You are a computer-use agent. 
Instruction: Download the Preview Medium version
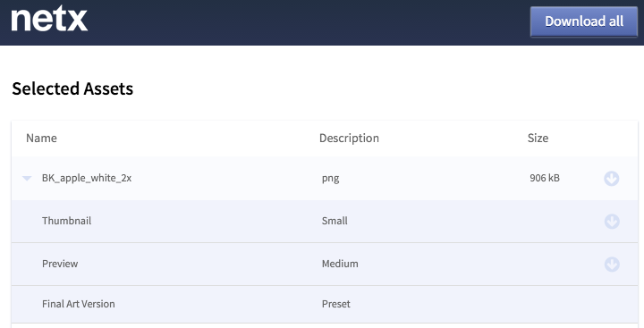(612, 264)
